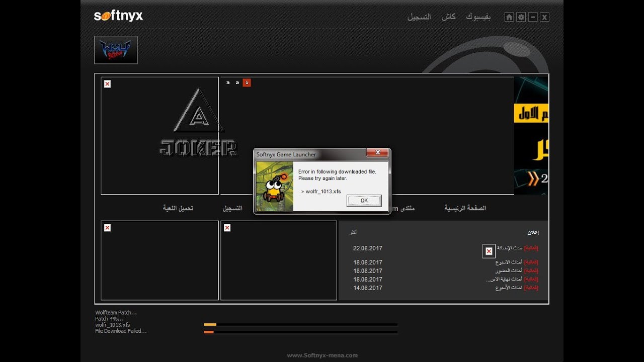Click wolfr_1013.xfs filename in the error dialog
The height and width of the screenshot is (362, 644).
(x=323, y=192)
